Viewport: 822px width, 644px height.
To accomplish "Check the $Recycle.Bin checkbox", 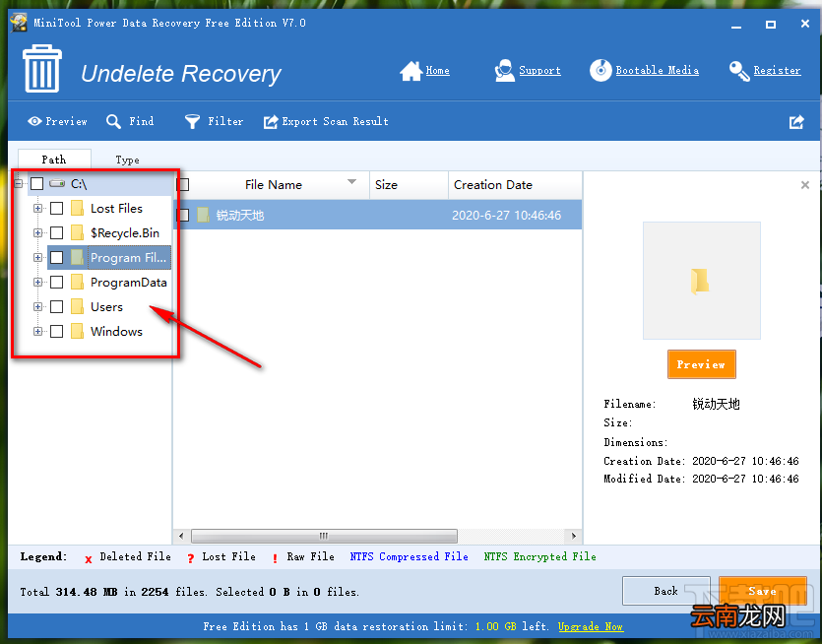I will (57, 232).
